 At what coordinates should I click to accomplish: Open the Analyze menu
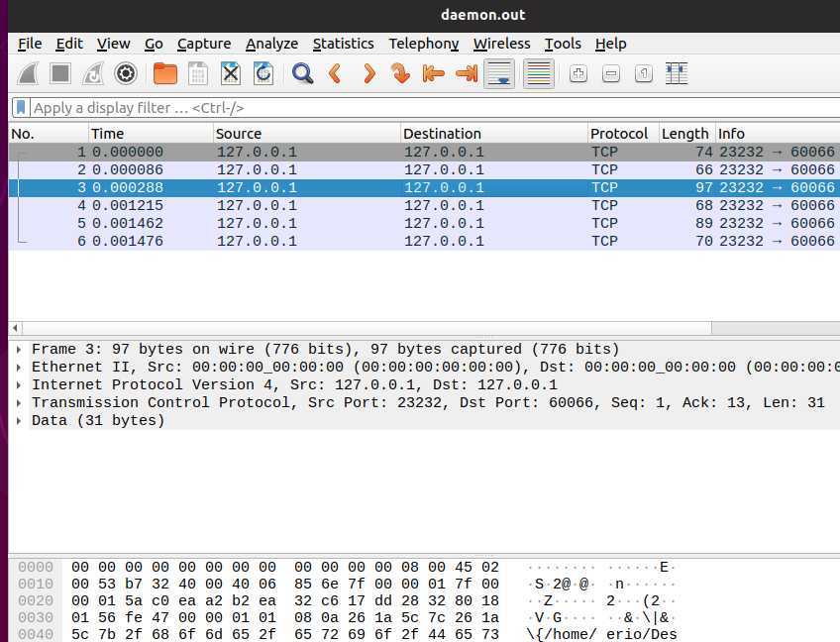tap(271, 44)
